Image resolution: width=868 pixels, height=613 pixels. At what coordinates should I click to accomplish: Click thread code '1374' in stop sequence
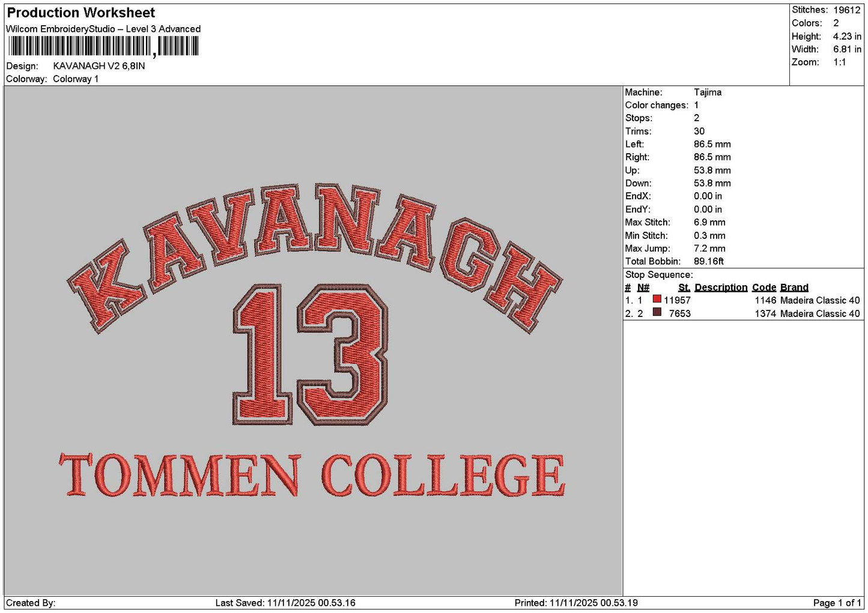(766, 314)
